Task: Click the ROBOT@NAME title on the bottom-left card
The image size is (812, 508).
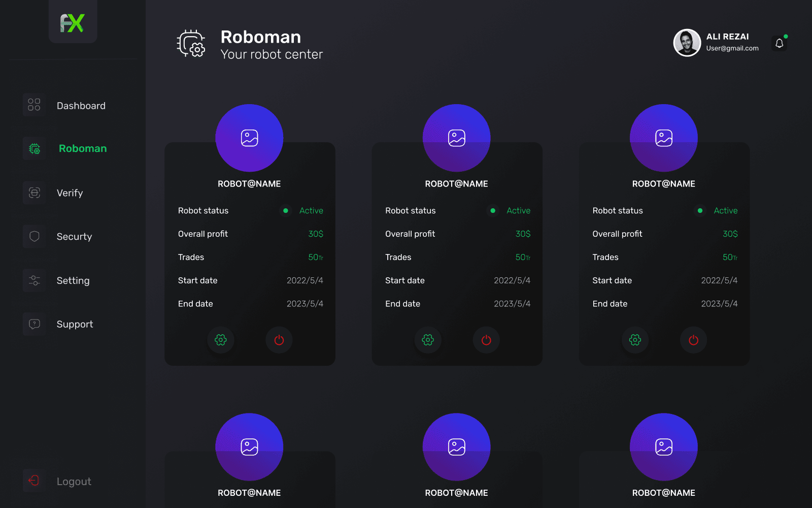Action: 249,493
